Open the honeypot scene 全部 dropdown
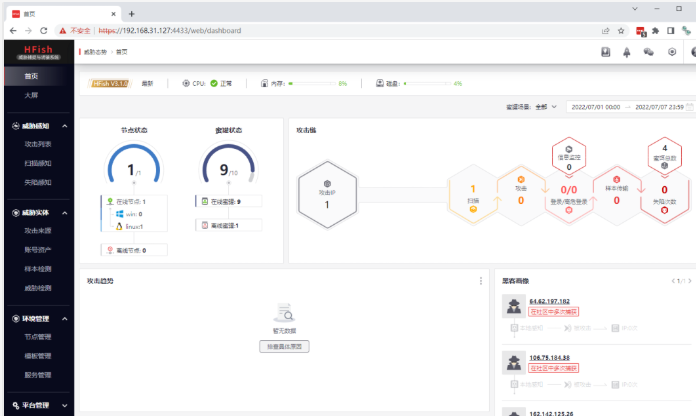Screen dimensions: 696x416 (546, 107)
